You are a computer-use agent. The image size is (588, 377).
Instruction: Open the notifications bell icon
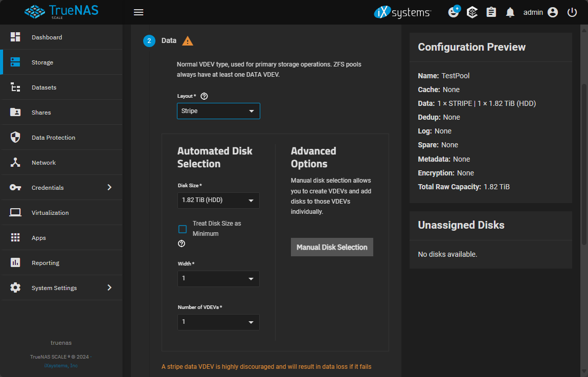click(510, 12)
